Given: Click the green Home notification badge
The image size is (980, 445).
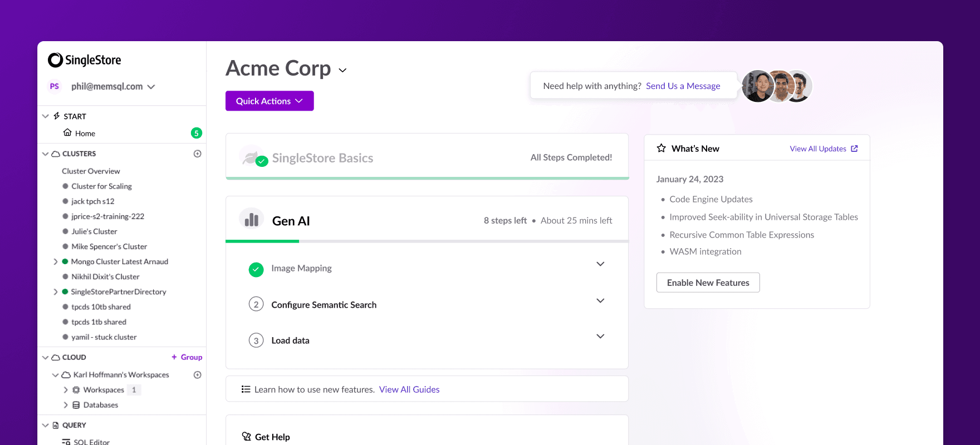Looking at the screenshot, I should (x=196, y=133).
